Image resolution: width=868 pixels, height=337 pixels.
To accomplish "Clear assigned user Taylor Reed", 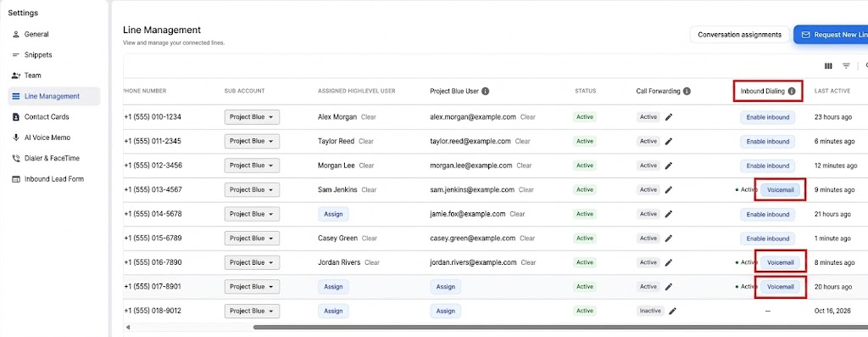I will coord(366,142).
